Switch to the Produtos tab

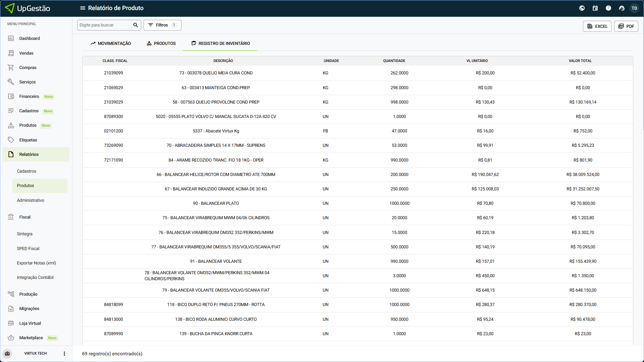[x=161, y=44]
